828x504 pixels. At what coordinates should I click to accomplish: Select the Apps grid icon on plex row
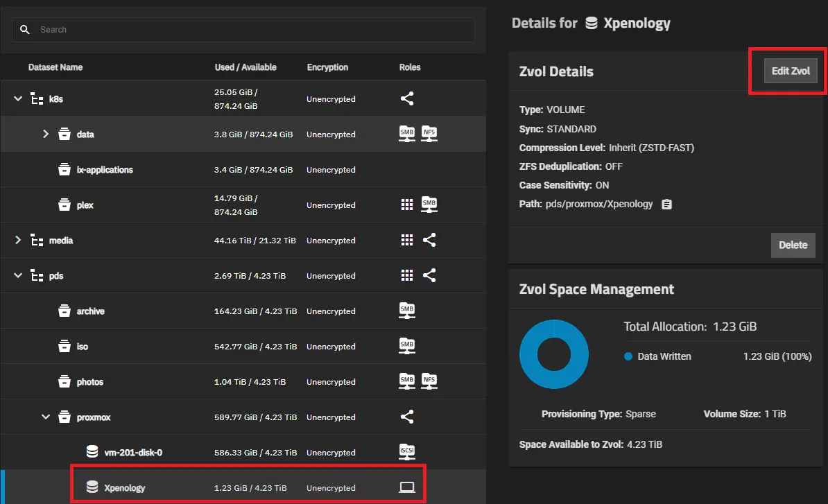407,205
